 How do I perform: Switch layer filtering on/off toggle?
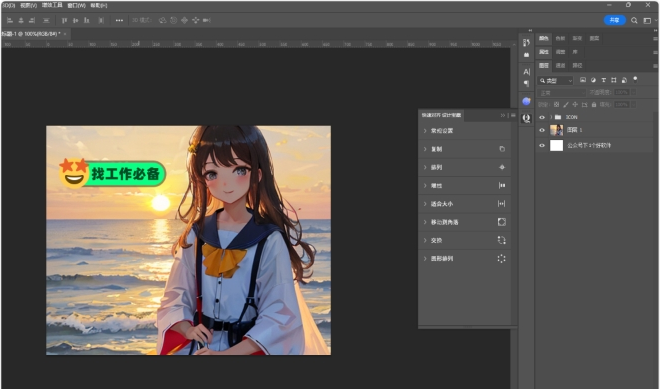[635, 79]
